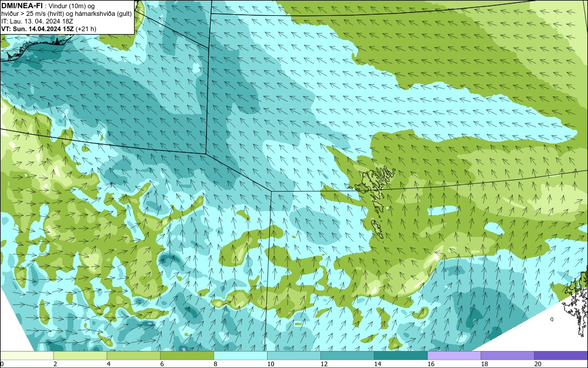Screen dimensions: 588x368
Task: Click the 10–12 m/s aqua legend swatch
Action: click(x=294, y=355)
